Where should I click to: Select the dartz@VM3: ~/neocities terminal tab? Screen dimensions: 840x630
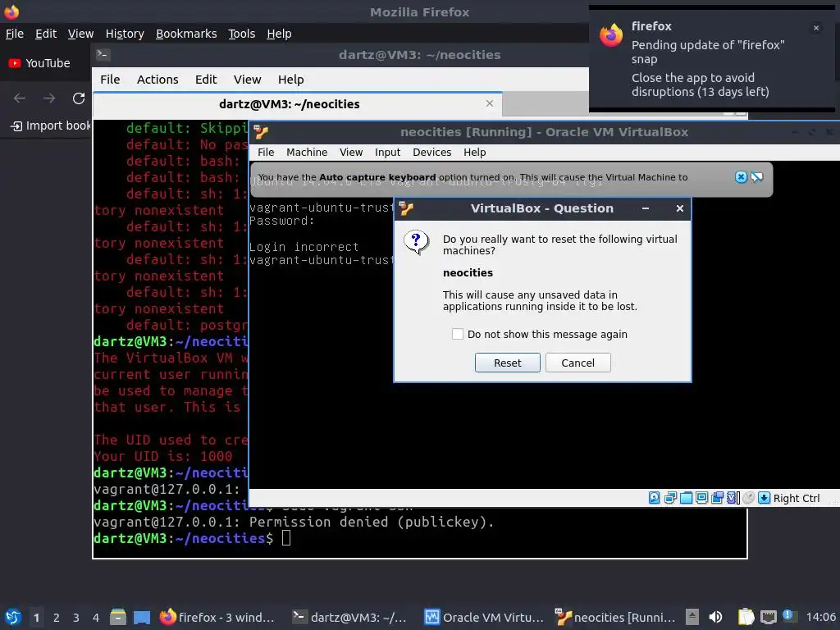tap(297, 104)
